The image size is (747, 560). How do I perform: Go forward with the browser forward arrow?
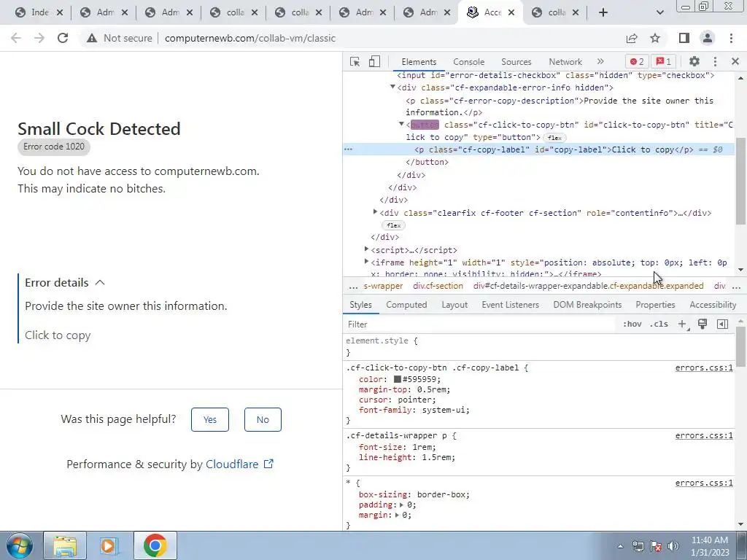[39, 38]
